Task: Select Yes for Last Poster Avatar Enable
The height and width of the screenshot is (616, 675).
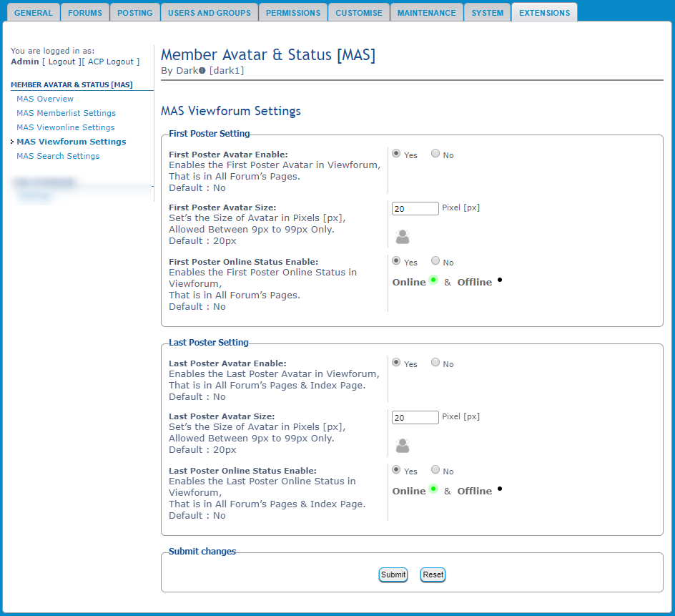Action: (x=396, y=363)
